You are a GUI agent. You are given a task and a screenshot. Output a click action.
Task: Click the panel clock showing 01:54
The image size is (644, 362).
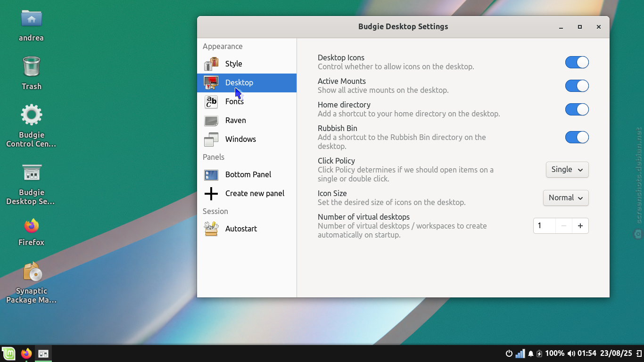pos(587,354)
